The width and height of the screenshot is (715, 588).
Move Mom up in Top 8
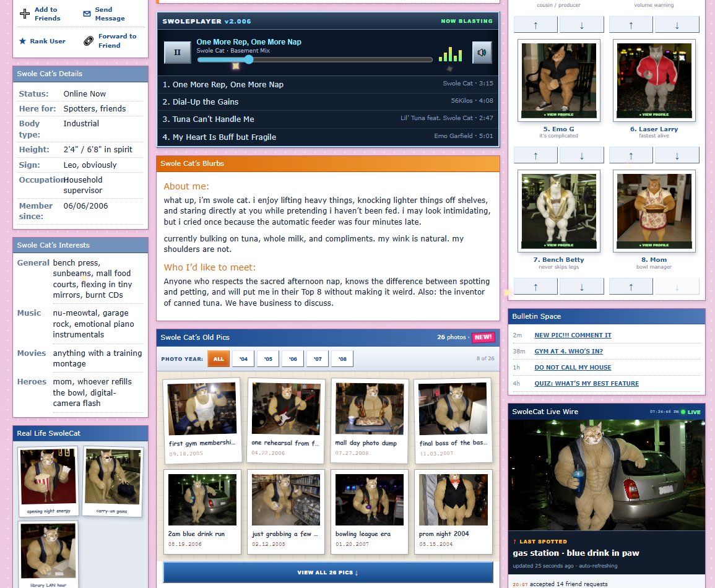point(631,286)
